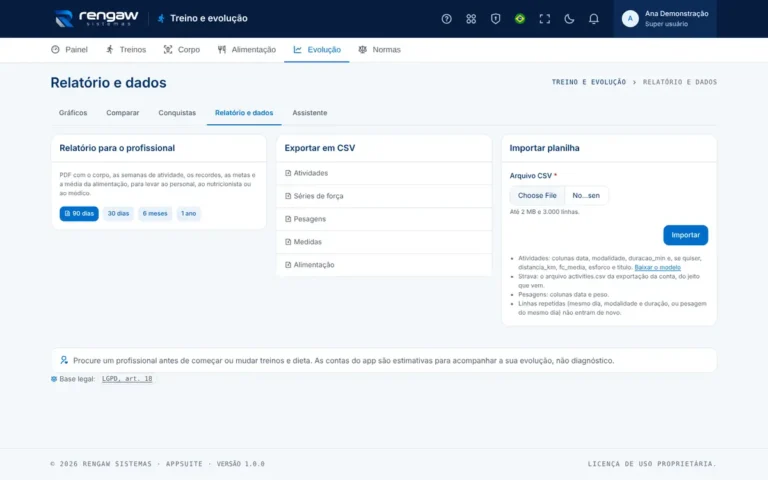Click Arquivo CSV field label
Image resolution: width=768 pixels, height=480 pixels.
(530, 175)
